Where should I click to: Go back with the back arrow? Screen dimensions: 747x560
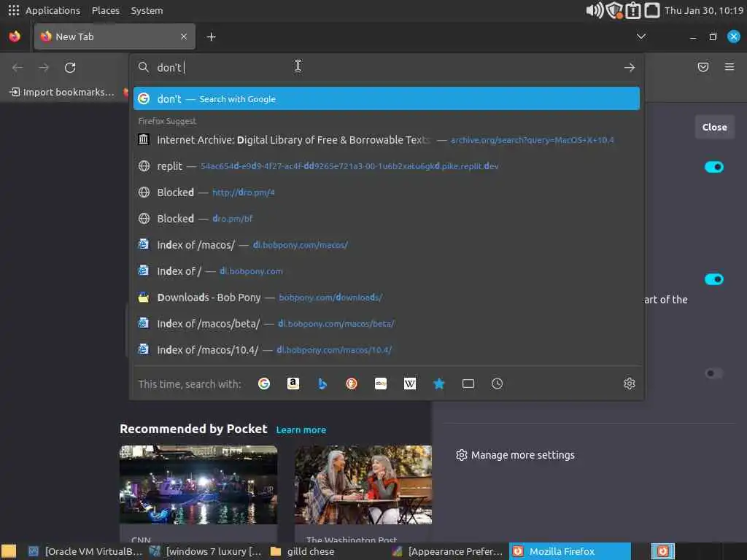(18, 68)
